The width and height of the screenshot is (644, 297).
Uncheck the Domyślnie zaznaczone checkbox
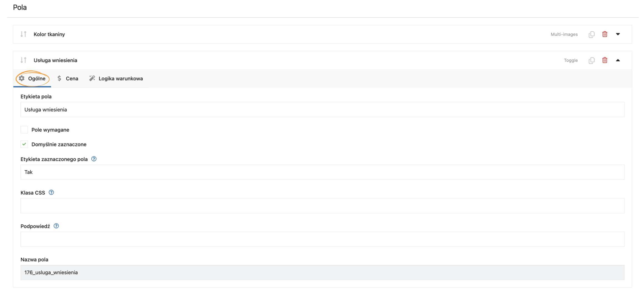click(24, 144)
